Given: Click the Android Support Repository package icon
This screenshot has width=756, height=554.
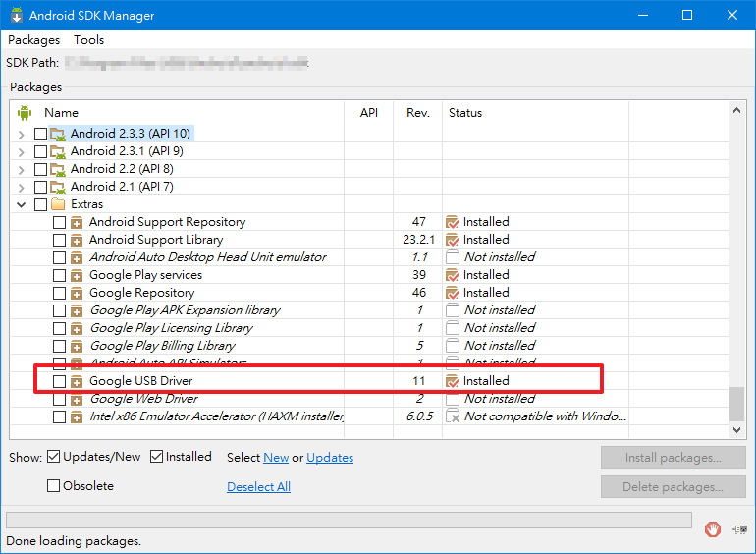Looking at the screenshot, I should (x=77, y=222).
